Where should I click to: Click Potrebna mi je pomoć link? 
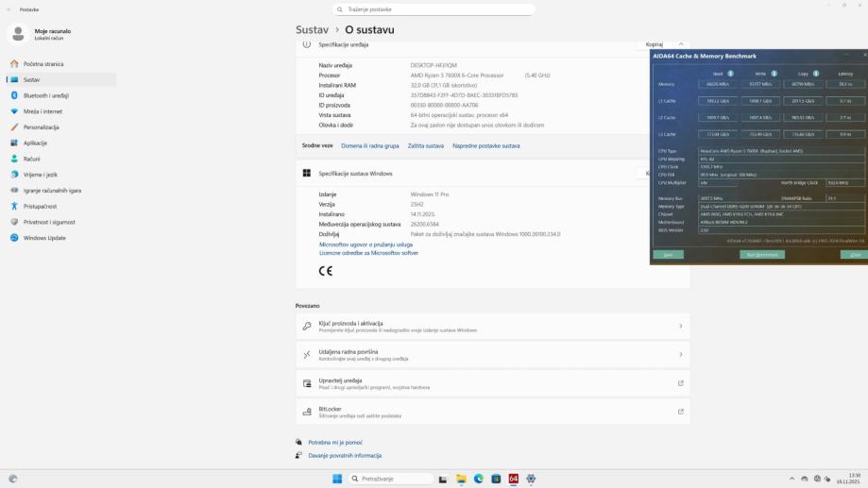pyautogui.click(x=335, y=443)
